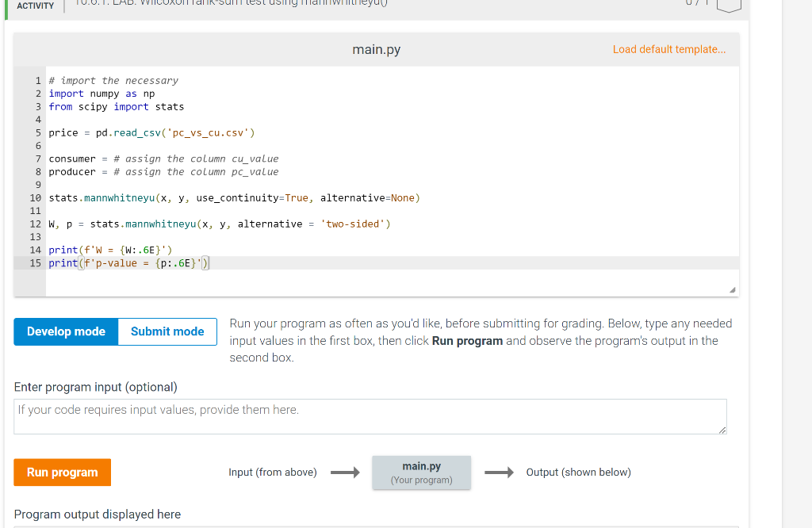Switch to Develop mode
Image resolution: width=812 pixels, height=528 pixels.
click(65, 331)
